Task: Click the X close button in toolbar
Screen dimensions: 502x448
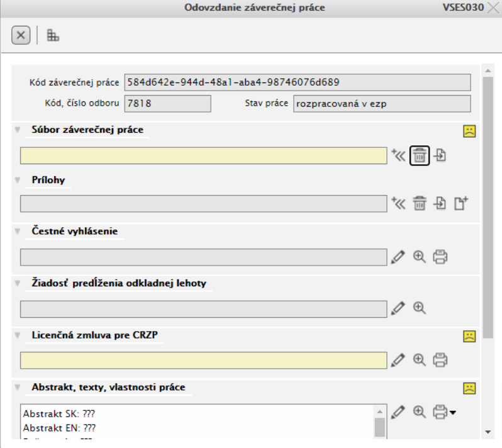Action: 21,36
